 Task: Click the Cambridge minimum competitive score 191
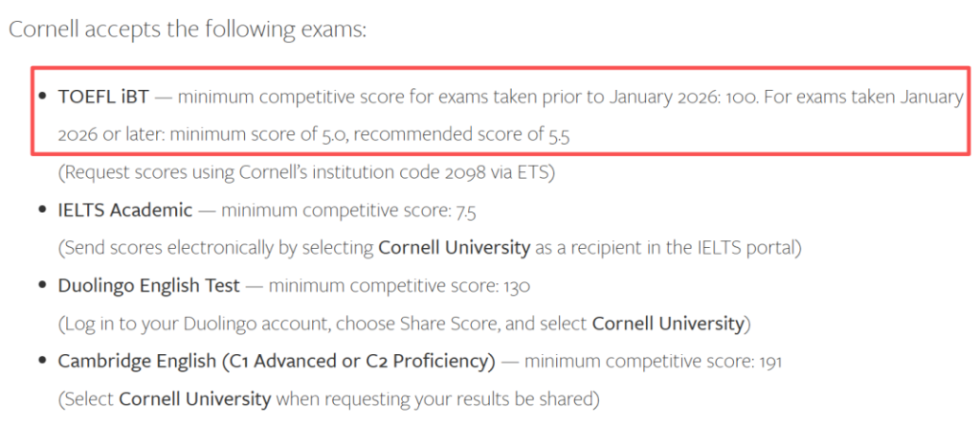coord(772,362)
